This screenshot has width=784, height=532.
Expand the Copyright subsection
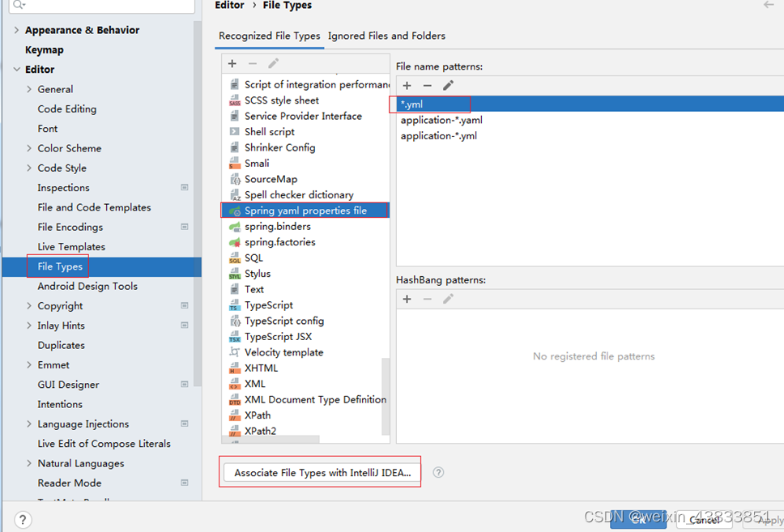pyautogui.click(x=29, y=305)
